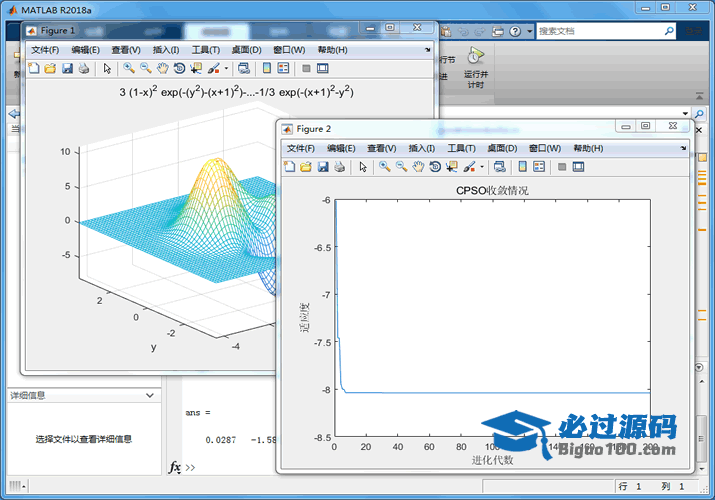Click Open File folder icon in Figure 1
The width and height of the screenshot is (715, 500).
(50, 69)
